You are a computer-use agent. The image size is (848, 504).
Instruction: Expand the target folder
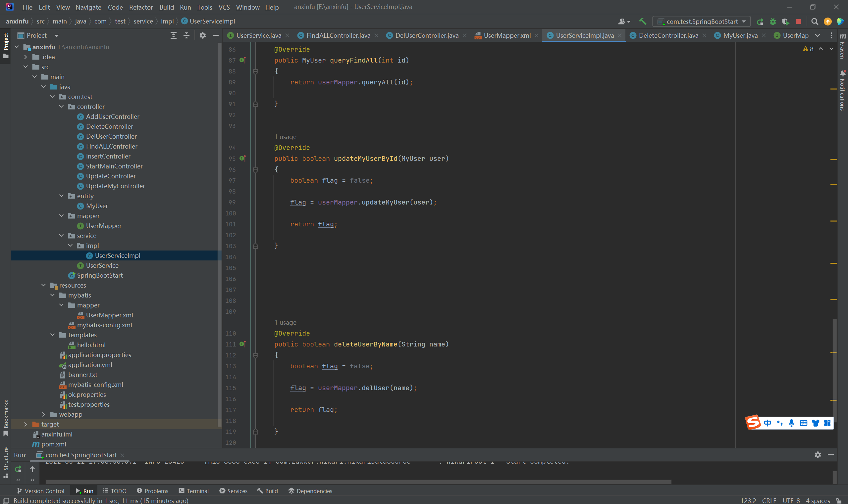[26, 424]
